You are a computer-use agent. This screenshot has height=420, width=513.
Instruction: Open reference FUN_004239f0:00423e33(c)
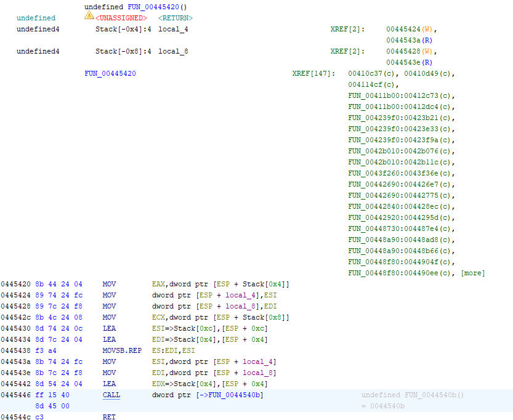click(x=400, y=129)
